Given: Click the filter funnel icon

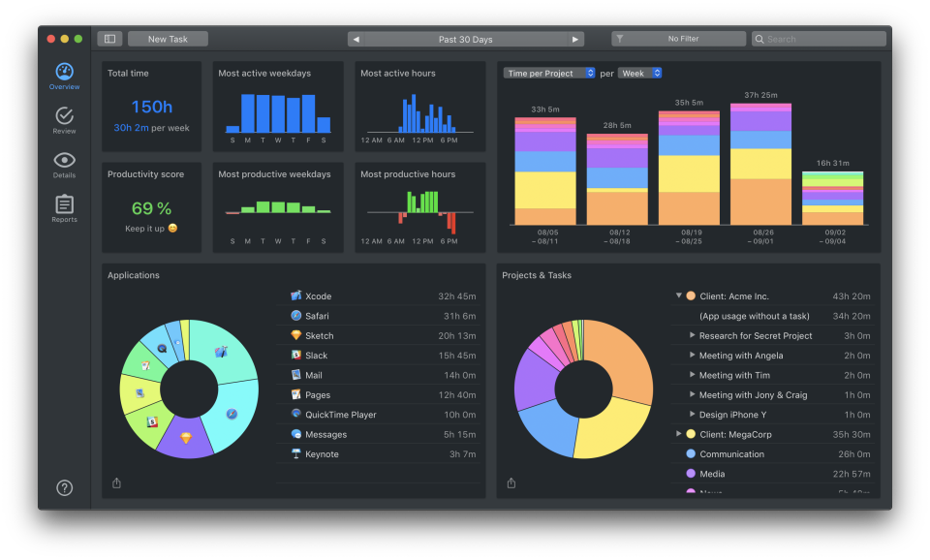Looking at the screenshot, I should [620, 39].
